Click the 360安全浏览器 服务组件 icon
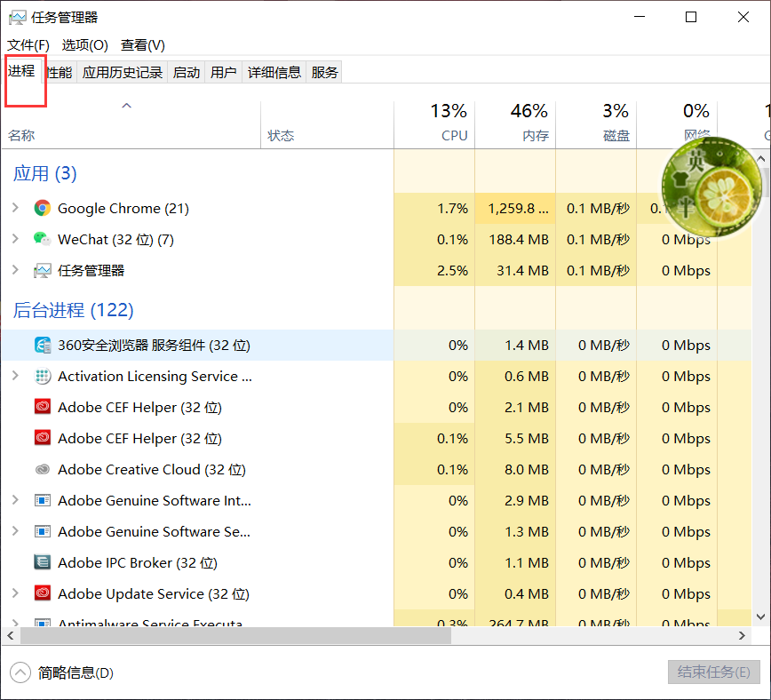This screenshot has height=700, width=771. [x=43, y=345]
